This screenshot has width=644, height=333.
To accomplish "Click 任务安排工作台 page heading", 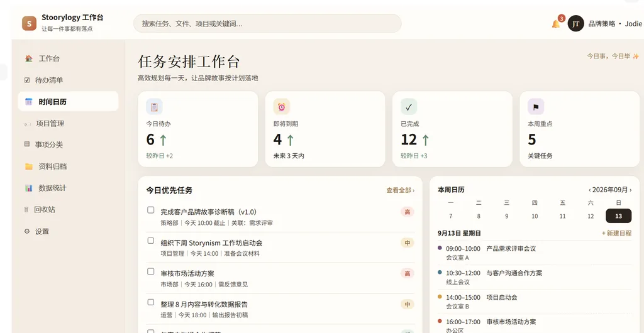I will click(x=189, y=62).
